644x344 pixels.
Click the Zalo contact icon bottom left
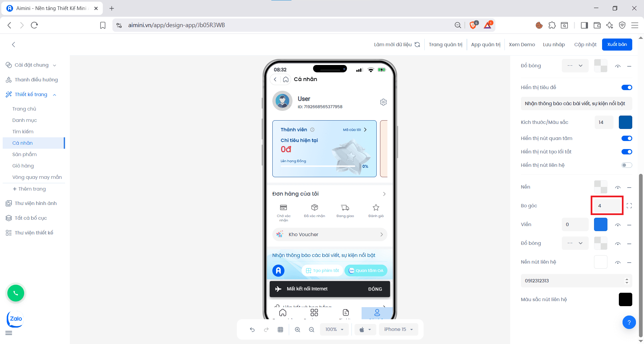(15, 319)
